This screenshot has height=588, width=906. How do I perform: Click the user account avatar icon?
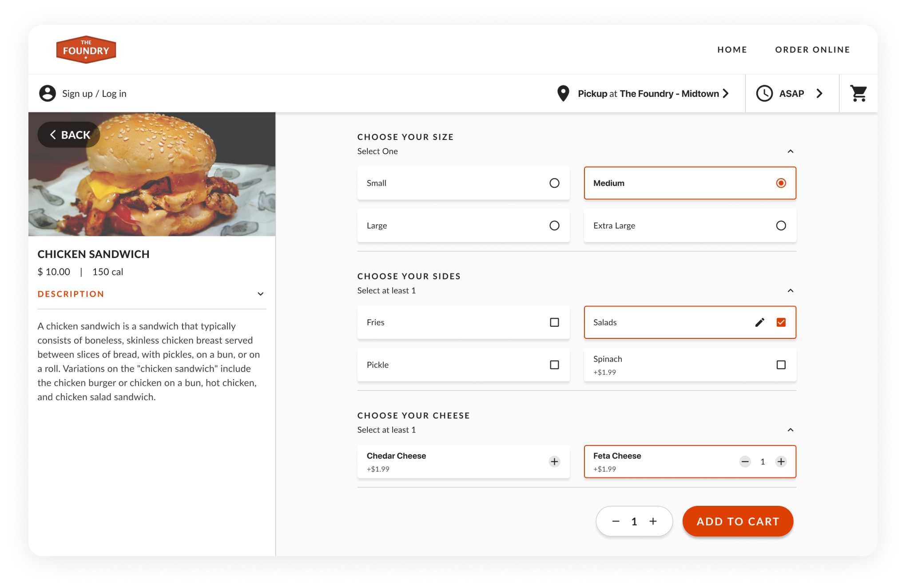[x=48, y=94]
